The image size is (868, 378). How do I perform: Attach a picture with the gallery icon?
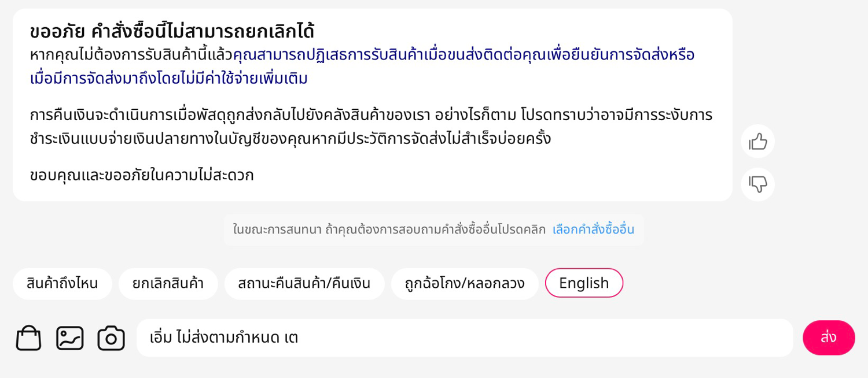[x=70, y=338]
